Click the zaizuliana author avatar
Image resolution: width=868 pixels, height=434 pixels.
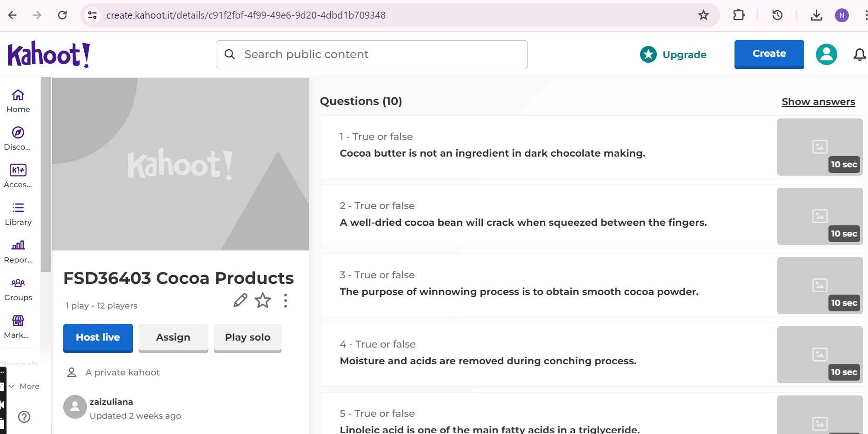point(75,407)
